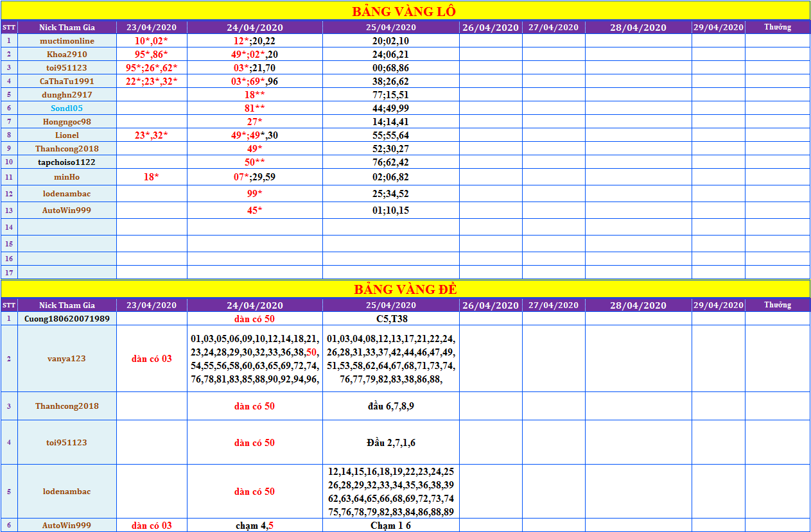
Task: Click cell '81**' for Sondl05
Action: [255, 108]
